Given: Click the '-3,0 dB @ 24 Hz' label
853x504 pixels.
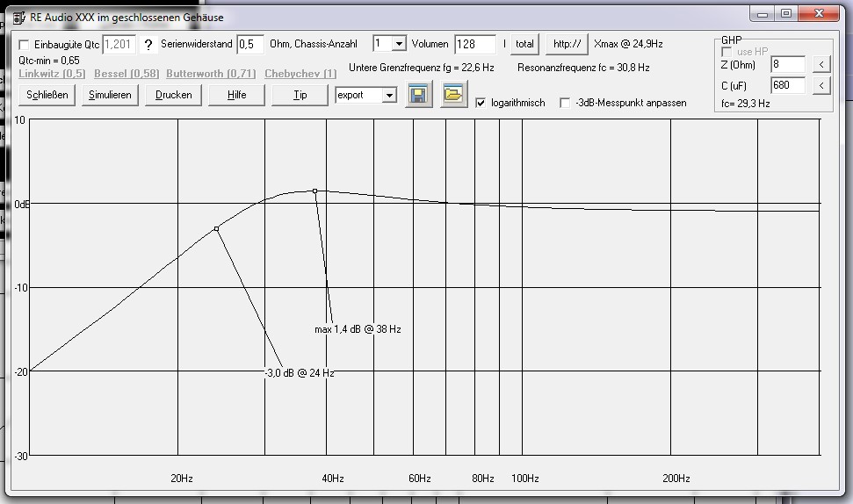Looking at the screenshot, I should 300,373.
